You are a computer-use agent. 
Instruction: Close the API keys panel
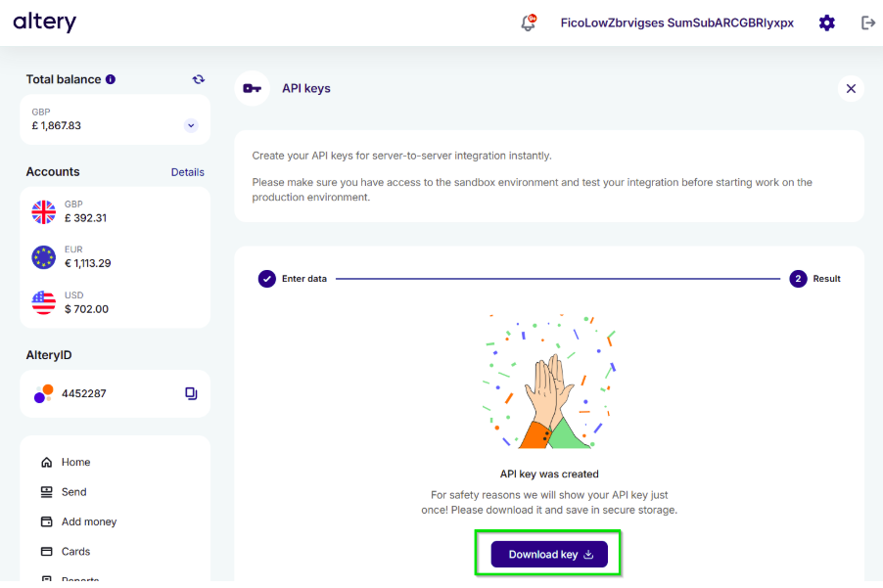[x=851, y=88]
